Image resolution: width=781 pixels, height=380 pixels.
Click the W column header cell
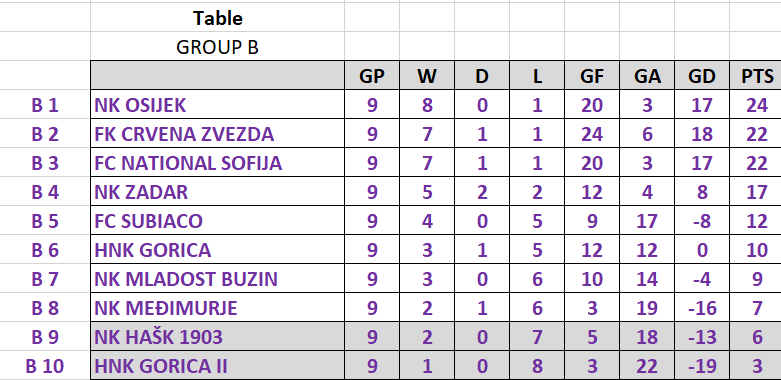pyautogui.click(x=427, y=76)
